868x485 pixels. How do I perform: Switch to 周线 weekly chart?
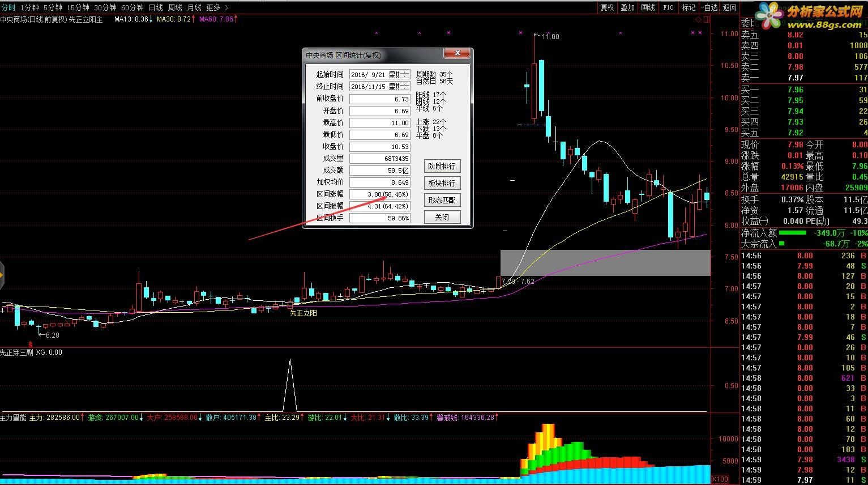coord(175,7)
